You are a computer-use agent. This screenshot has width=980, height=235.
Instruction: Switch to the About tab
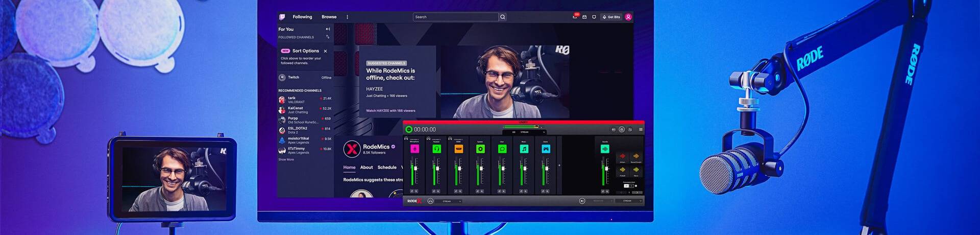point(366,167)
